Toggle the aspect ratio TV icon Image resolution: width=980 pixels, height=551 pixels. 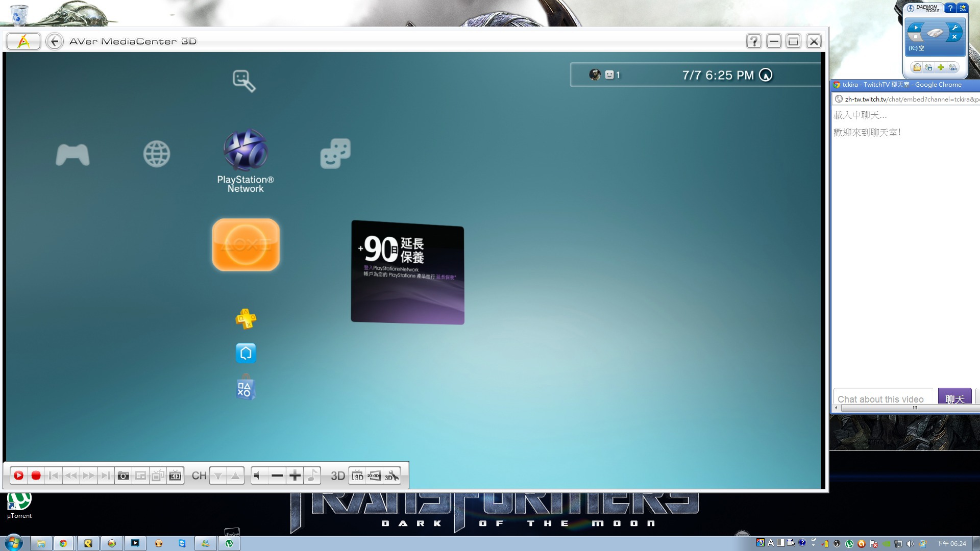[175, 475]
